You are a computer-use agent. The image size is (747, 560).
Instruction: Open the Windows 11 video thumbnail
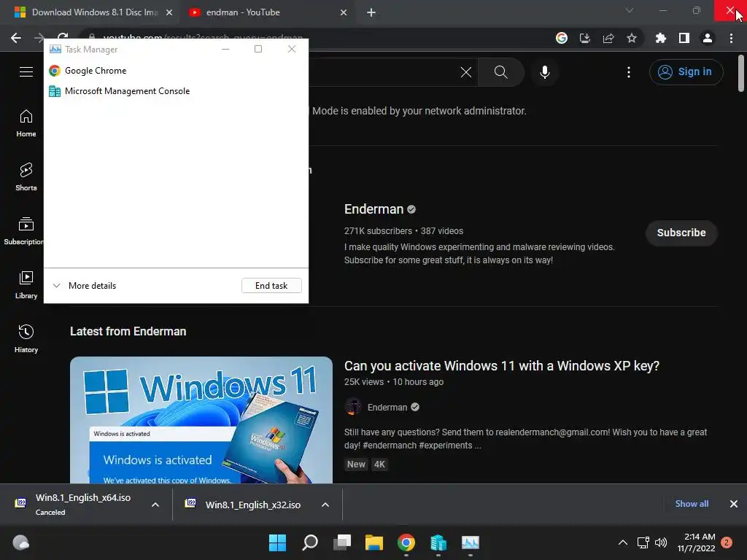click(201, 420)
